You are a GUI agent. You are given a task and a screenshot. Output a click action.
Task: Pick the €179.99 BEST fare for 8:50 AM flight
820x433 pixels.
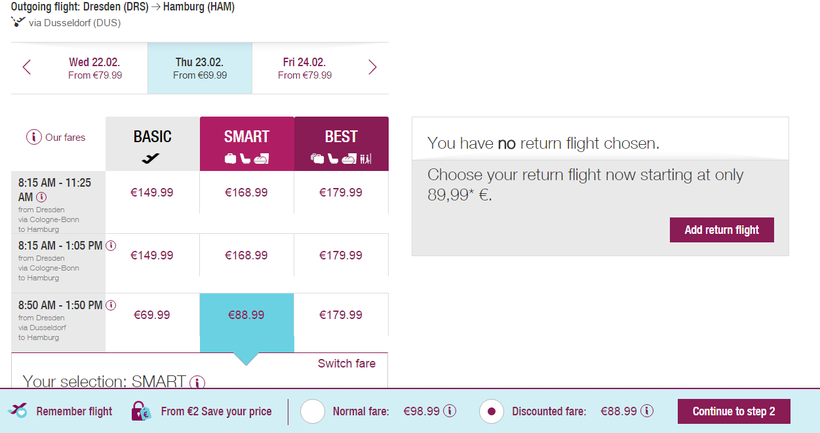coord(341,315)
